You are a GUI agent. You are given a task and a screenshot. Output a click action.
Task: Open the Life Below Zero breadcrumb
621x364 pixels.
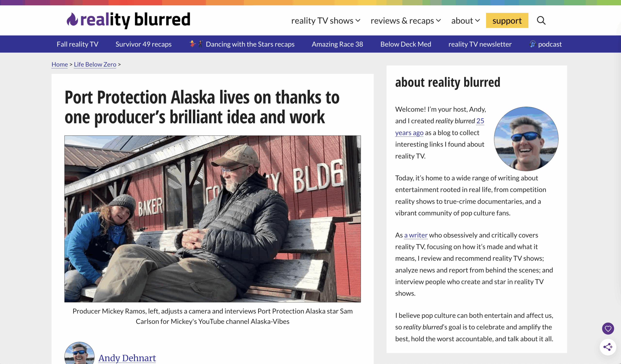[x=95, y=65]
